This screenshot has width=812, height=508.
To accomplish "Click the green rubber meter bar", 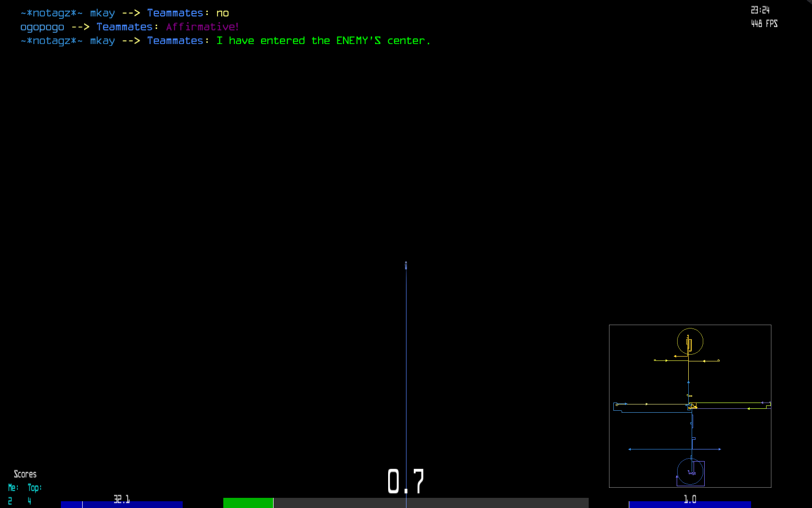I will tap(248, 503).
